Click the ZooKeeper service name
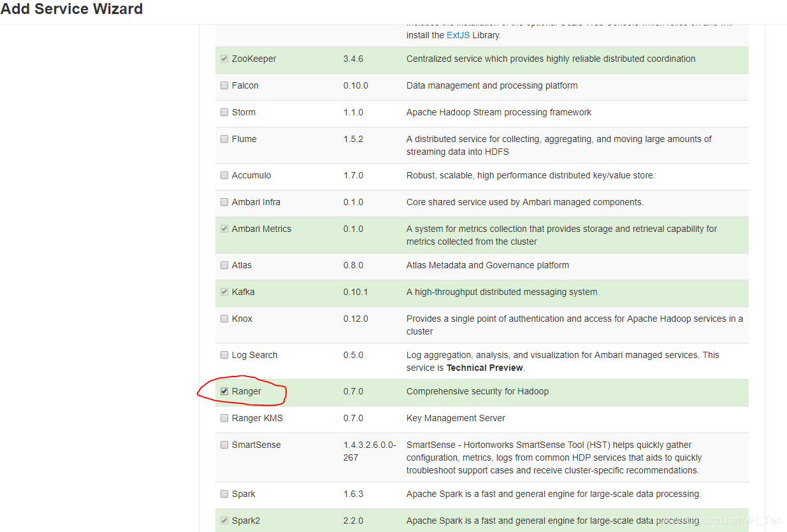The image size is (787, 532). click(x=254, y=59)
